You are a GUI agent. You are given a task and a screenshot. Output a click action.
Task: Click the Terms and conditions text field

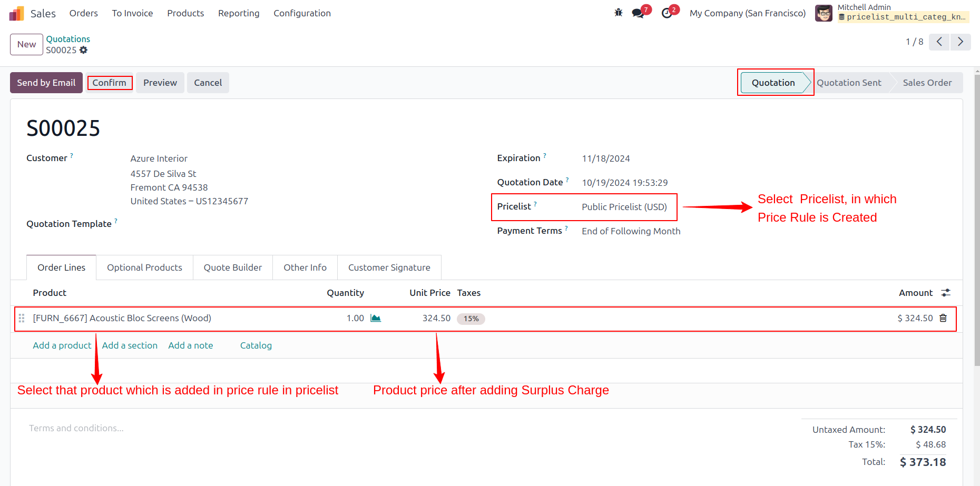point(76,428)
